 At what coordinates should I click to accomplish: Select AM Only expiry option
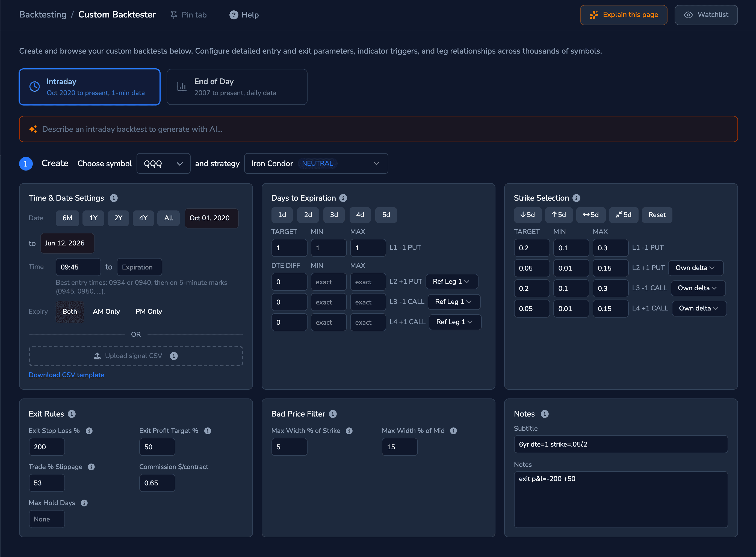pos(106,312)
